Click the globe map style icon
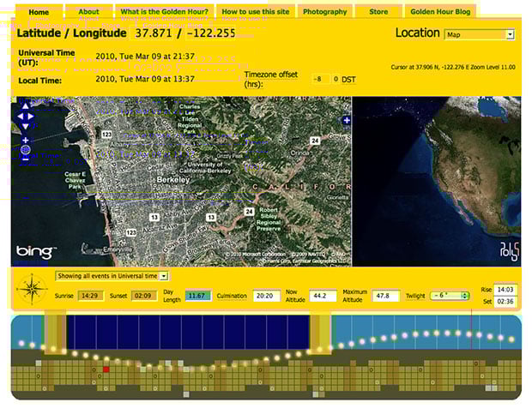 click(26, 149)
